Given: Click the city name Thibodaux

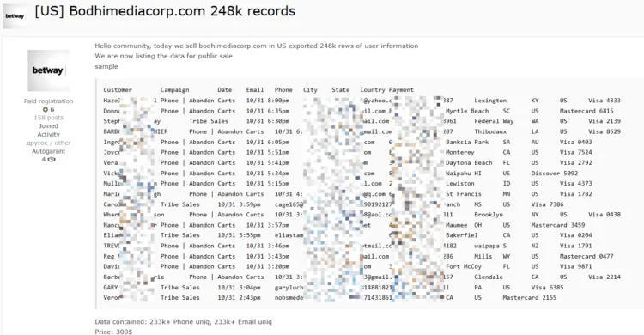Looking at the screenshot, I should [x=490, y=132].
